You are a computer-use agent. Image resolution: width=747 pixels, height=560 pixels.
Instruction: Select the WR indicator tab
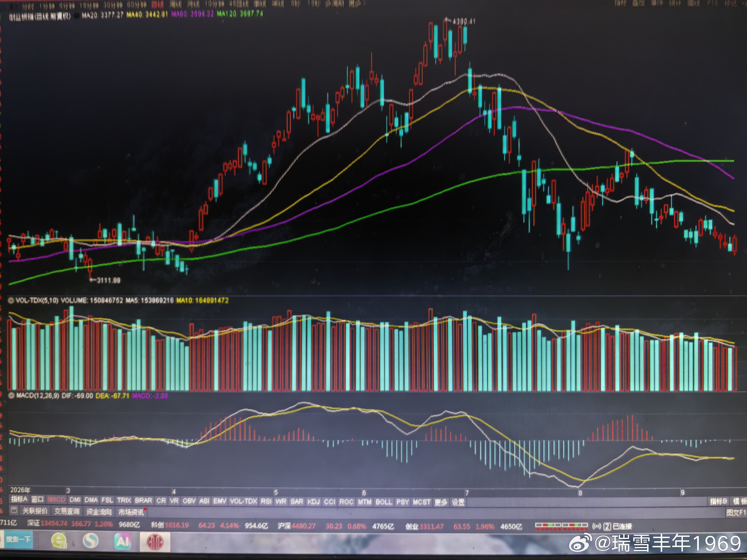coord(281,502)
